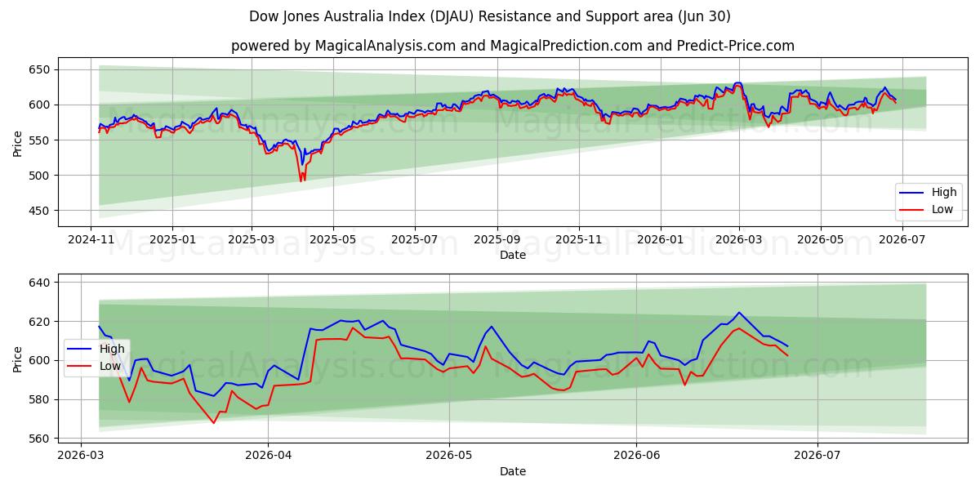
Task: Click the '2026-04' date label on bottom chart
Action: pyautogui.click(x=269, y=457)
